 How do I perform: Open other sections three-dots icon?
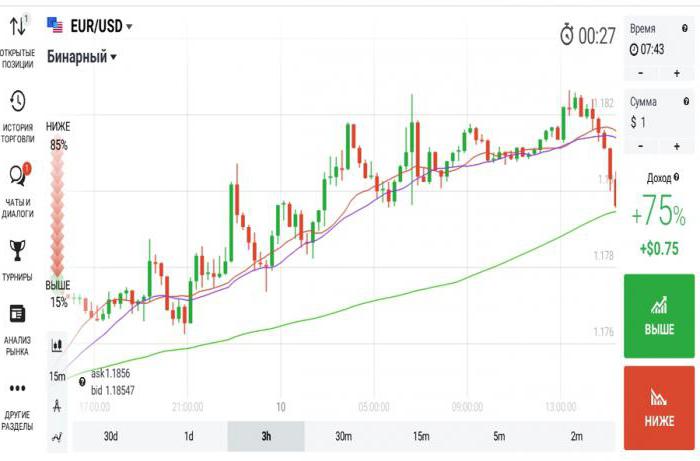[17, 388]
